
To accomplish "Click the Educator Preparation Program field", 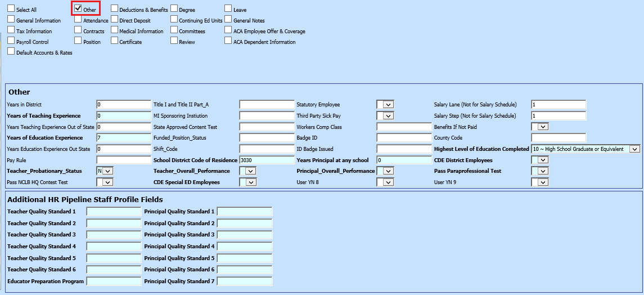I will pyautogui.click(x=114, y=281).
